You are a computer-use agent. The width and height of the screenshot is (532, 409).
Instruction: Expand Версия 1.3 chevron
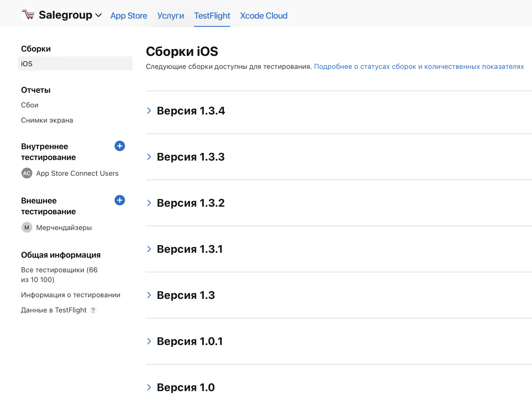(149, 295)
